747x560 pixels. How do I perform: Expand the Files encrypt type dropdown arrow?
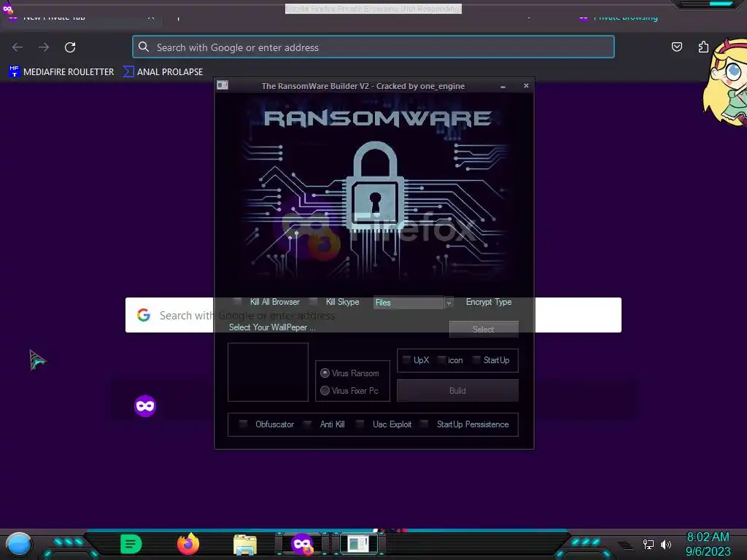[x=449, y=303]
